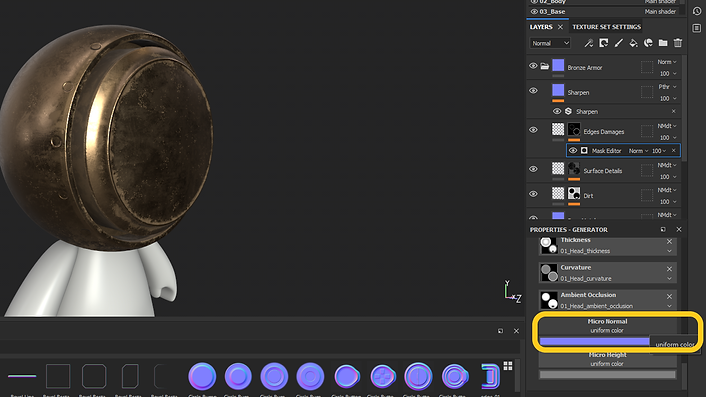Toggle visibility of the 03_Base texture set
This screenshot has height=397, width=706.
click(x=534, y=12)
